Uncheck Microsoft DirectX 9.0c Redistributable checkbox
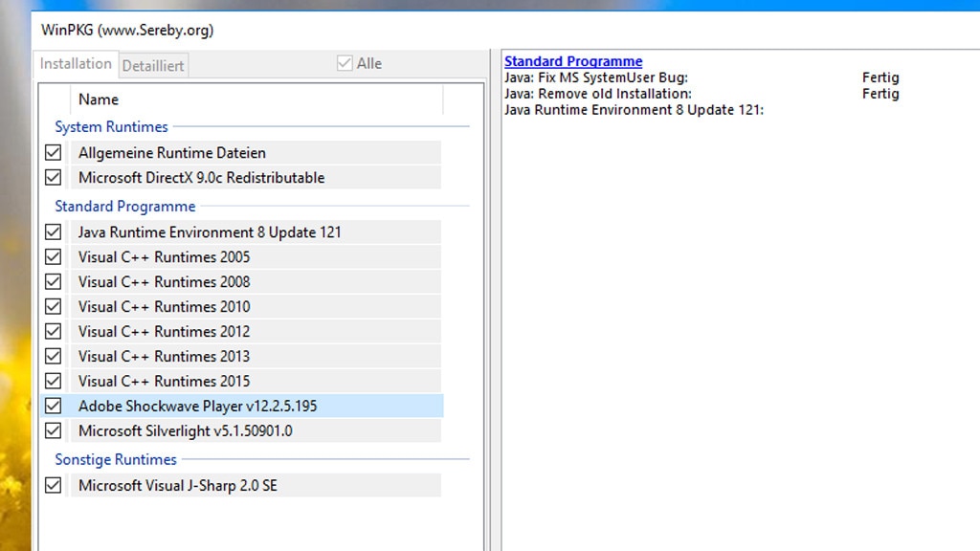This screenshot has width=980, height=551. (x=54, y=177)
